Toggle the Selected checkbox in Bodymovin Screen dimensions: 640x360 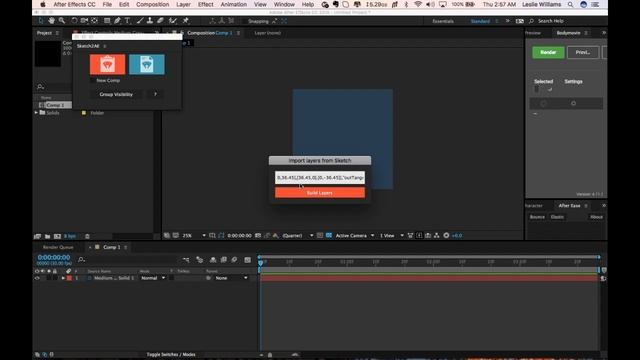537,89
